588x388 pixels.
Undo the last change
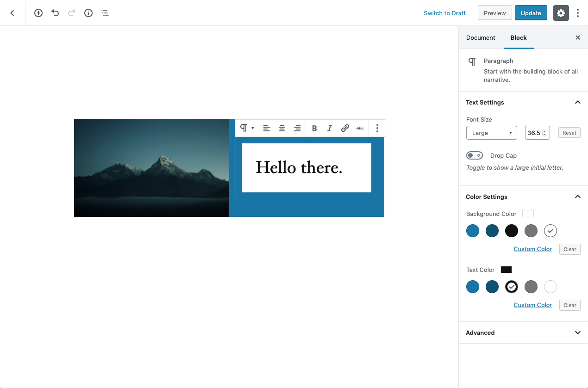(x=55, y=13)
